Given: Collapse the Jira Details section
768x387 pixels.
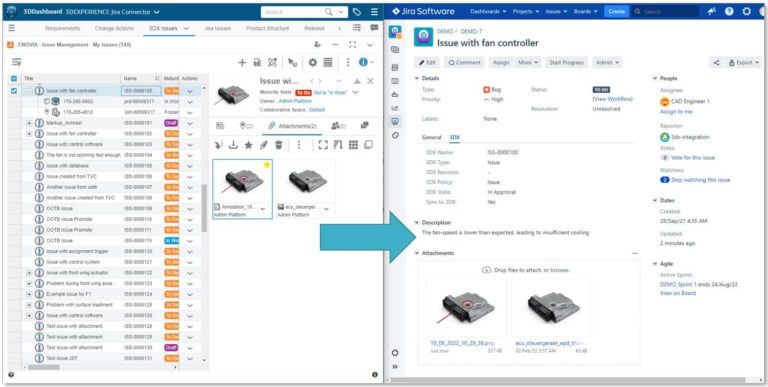Looking at the screenshot, I should 417,78.
